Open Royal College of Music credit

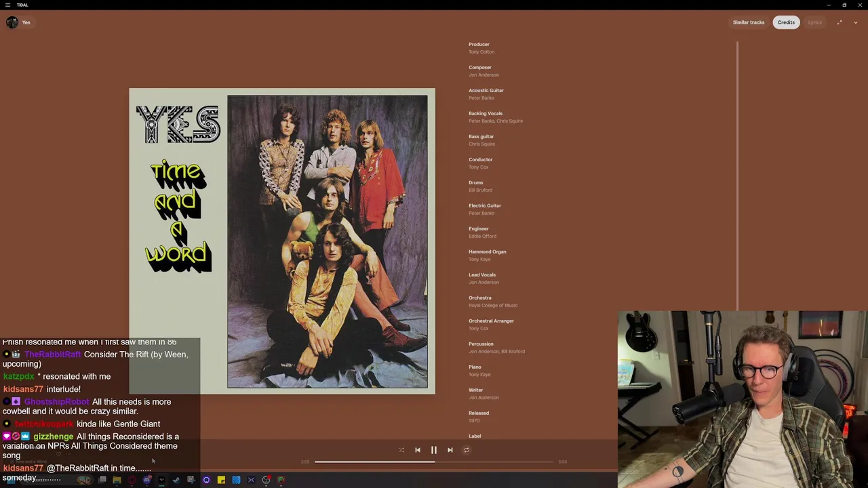click(x=493, y=306)
